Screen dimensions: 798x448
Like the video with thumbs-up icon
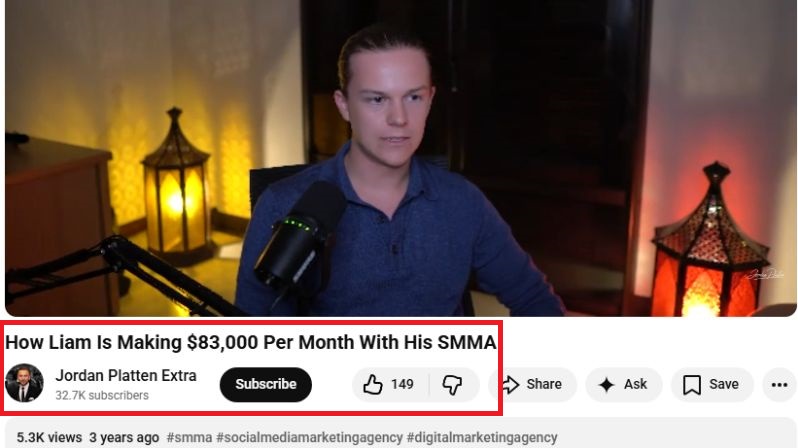pyautogui.click(x=373, y=384)
